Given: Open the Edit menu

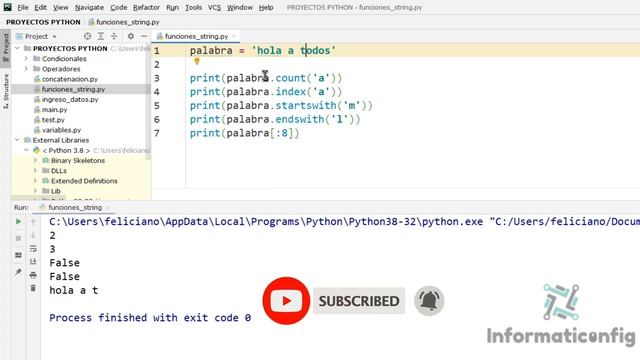Looking at the screenshot, I should point(40,7).
